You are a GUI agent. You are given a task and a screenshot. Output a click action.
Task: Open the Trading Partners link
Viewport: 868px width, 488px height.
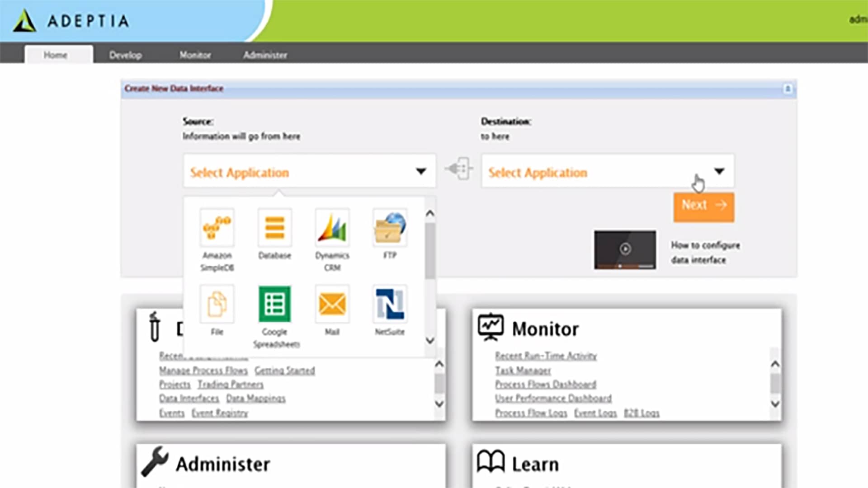pyautogui.click(x=231, y=385)
